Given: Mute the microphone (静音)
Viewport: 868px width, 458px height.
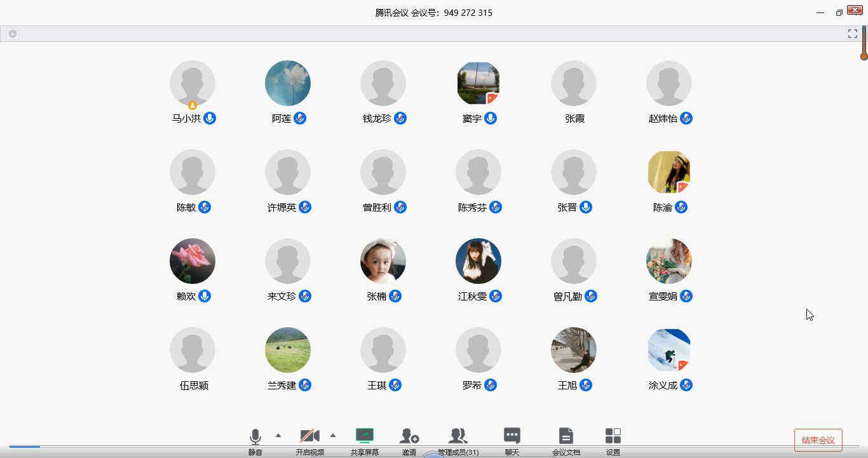Looking at the screenshot, I should (255, 437).
